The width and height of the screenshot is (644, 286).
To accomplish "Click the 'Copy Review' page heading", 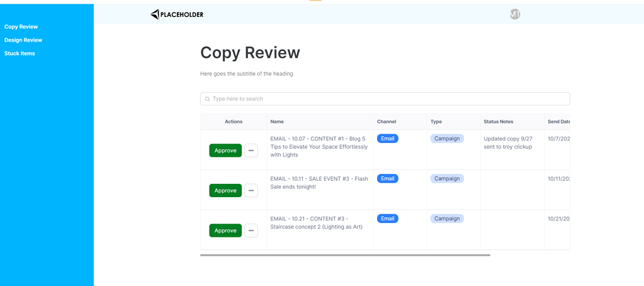I will 250,53.
